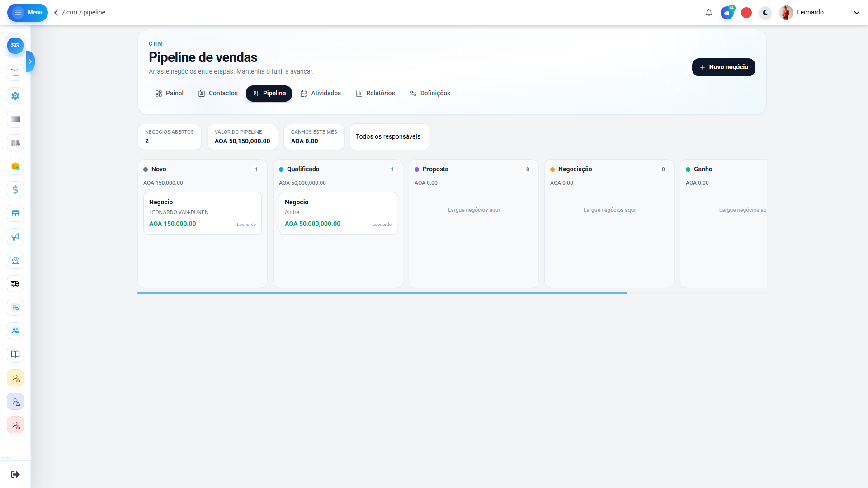Open the notifications bell

pos(709,13)
